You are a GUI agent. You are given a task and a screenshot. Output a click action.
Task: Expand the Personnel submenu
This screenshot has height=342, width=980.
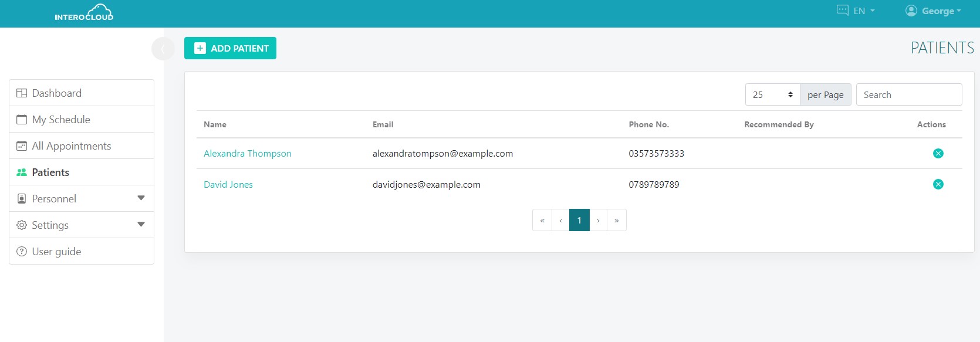[82, 199]
